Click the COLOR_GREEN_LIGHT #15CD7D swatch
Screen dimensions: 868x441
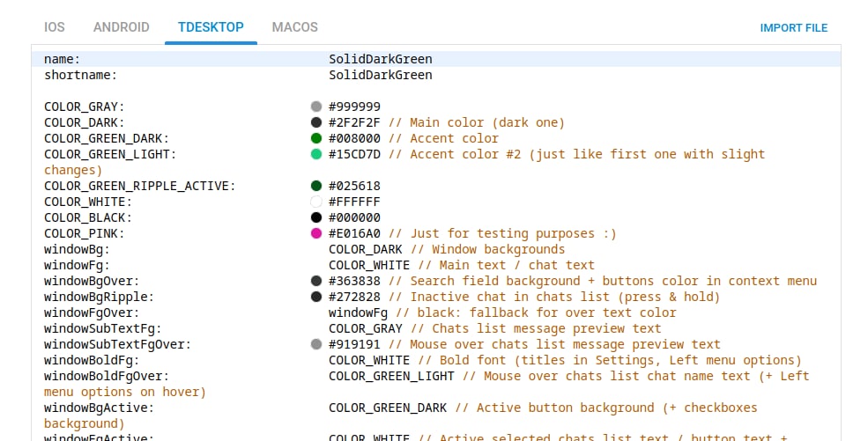pyautogui.click(x=316, y=154)
